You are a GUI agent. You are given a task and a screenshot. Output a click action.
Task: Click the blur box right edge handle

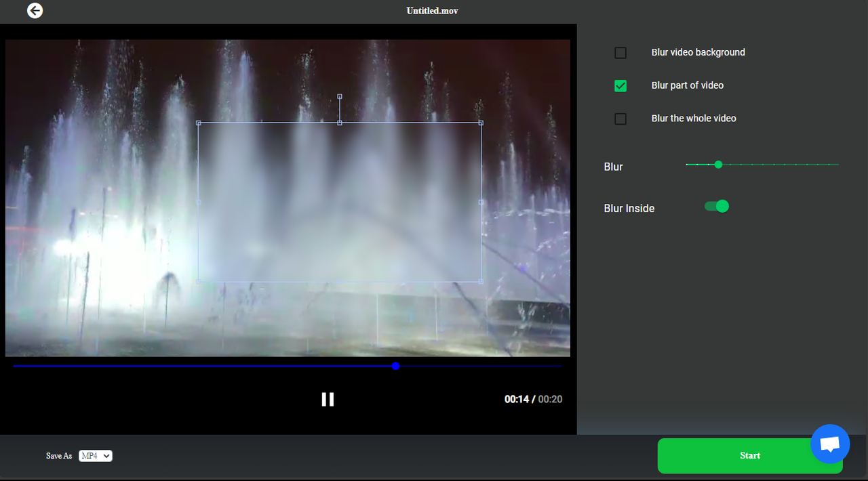point(481,202)
